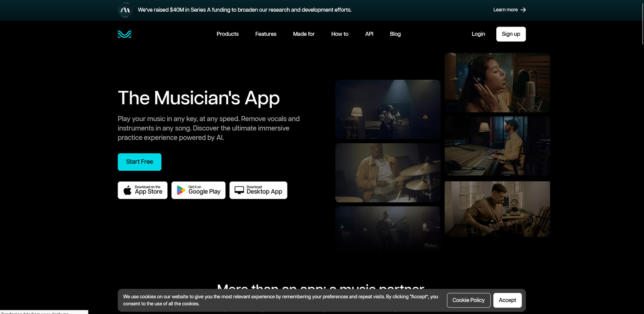Click the Series A announcement logo icon
644x314 pixels.
pyautogui.click(x=125, y=10)
